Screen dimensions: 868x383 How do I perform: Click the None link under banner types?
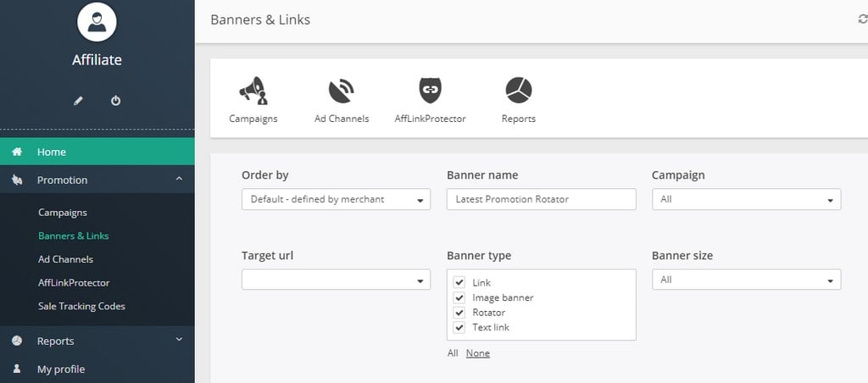click(x=477, y=353)
